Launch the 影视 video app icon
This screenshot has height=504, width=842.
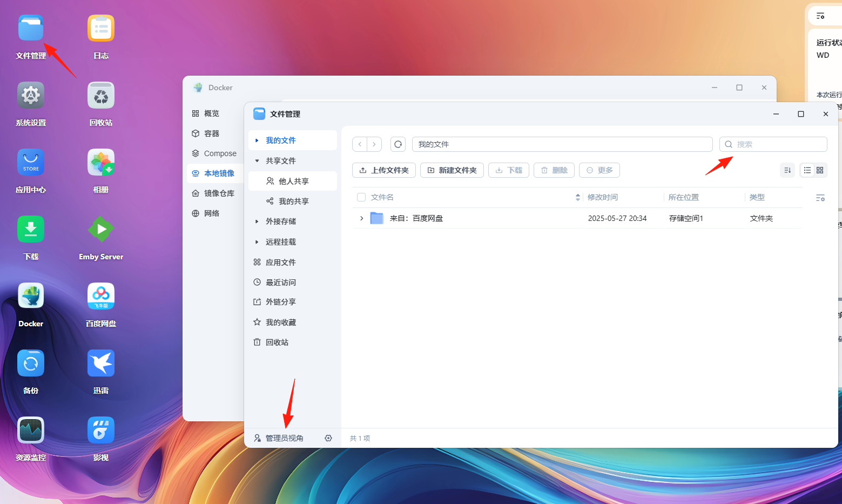[101, 430]
